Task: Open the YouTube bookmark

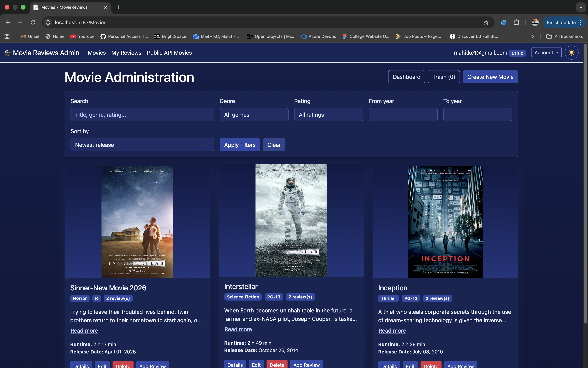Action: pos(82,36)
